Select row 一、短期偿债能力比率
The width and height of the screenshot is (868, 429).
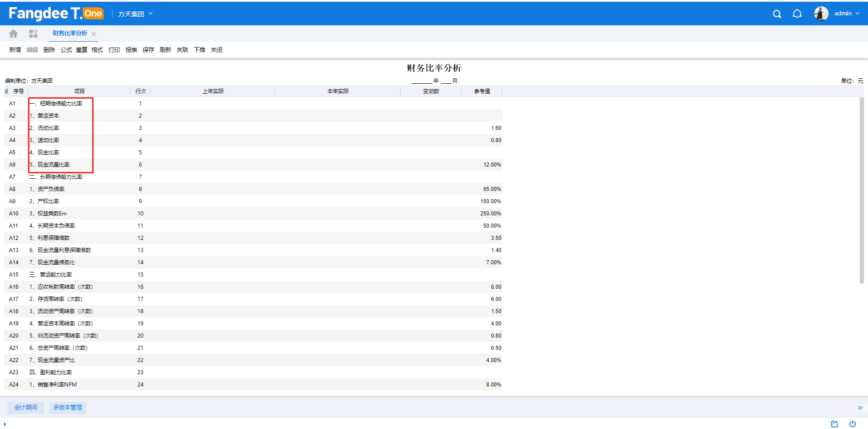[253, 104]
